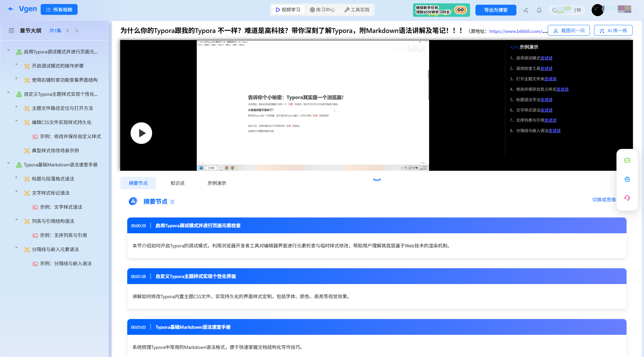The width and height of the screenshot is (644, 357).
Task: Click the GO button in the task banner
Action: 461,10
